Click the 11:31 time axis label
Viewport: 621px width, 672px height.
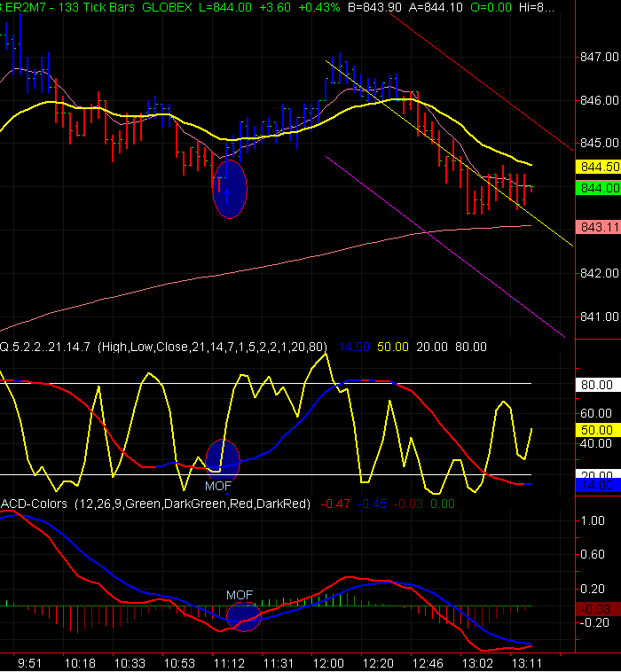pyautogui.click(x=279, y=664)
